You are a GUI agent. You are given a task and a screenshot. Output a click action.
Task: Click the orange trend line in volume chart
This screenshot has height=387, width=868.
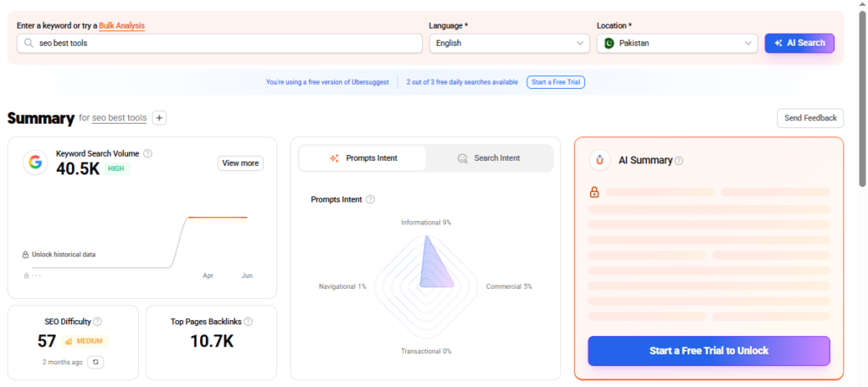218,218
